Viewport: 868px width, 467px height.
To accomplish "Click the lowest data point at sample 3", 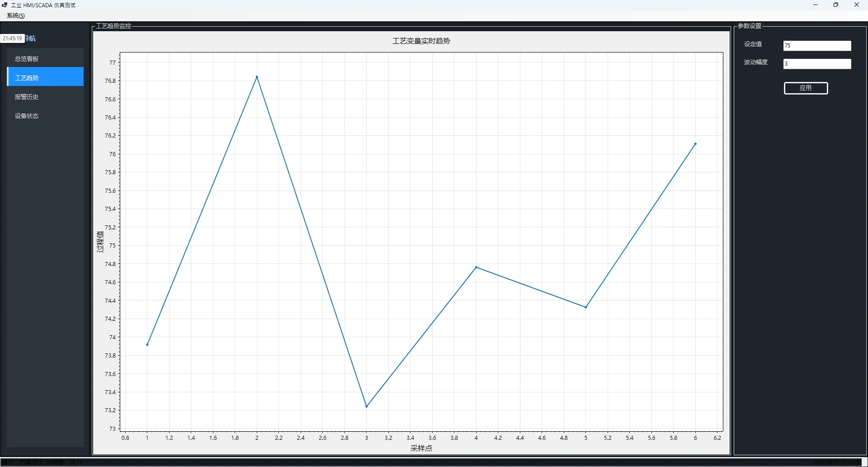I will click(367, 406).
